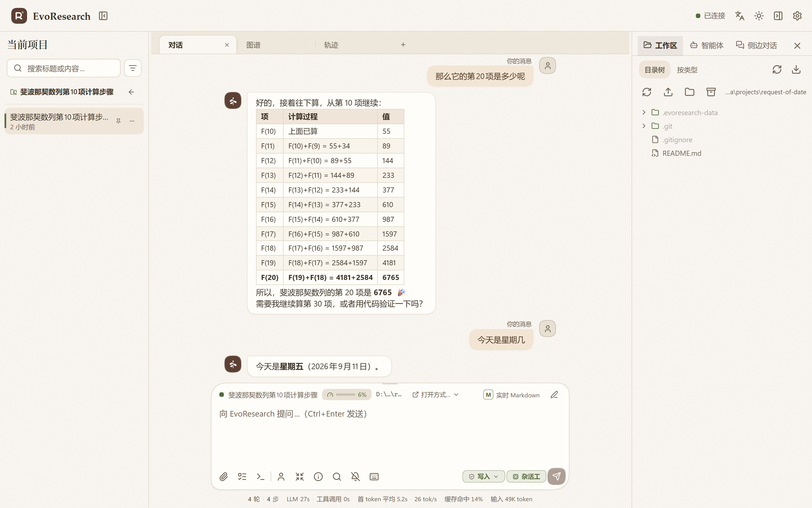Select the 按类型 view

point(687,69)
